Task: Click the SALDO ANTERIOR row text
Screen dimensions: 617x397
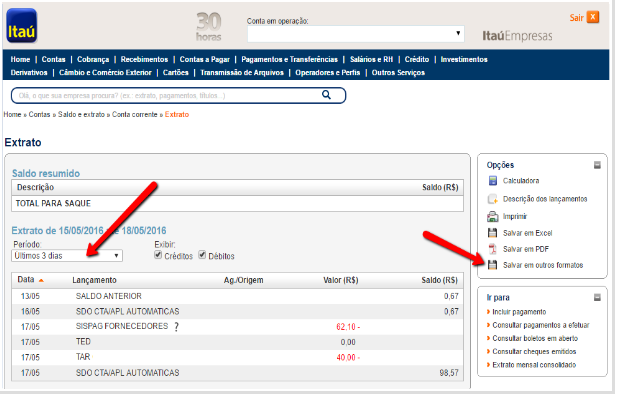Action: pyautogui.click(x=109, y=296)
